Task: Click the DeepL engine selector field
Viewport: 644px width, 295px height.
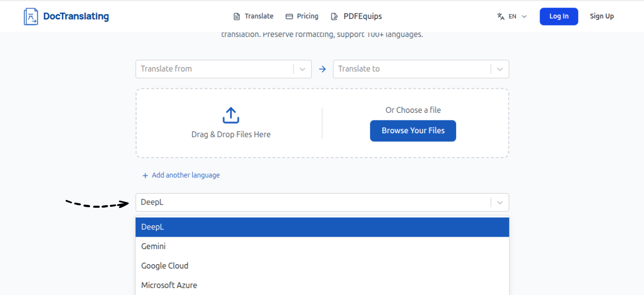Action: pos(322,203)
